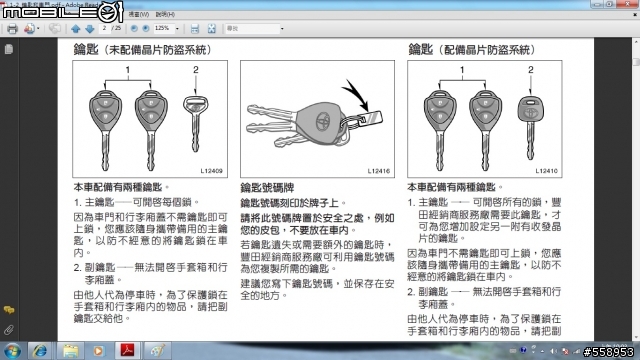640x360 pixels.
Task: Open the comments panel icon in sidebar
Action: (9, 310)
